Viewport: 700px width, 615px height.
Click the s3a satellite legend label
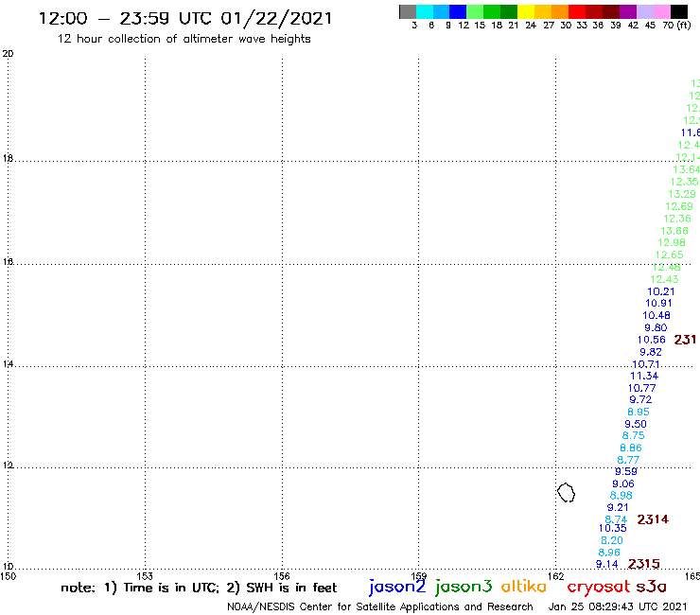pos(651,587)
